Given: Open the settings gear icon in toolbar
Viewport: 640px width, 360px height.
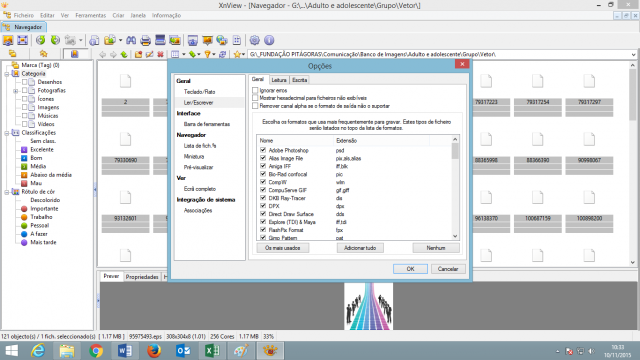Looking at the screenshot, I should click(x=255, y=40).
